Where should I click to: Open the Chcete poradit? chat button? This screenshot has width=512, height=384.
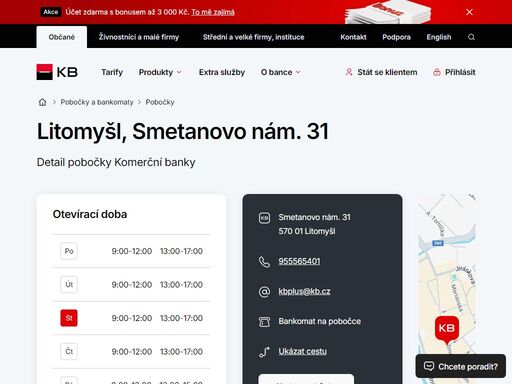[x=461, y=366]
